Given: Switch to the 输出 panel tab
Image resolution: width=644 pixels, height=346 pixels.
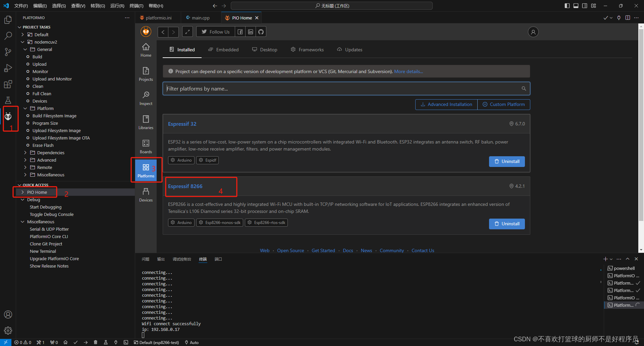Looking at the screenshot, I should (161, 259).
